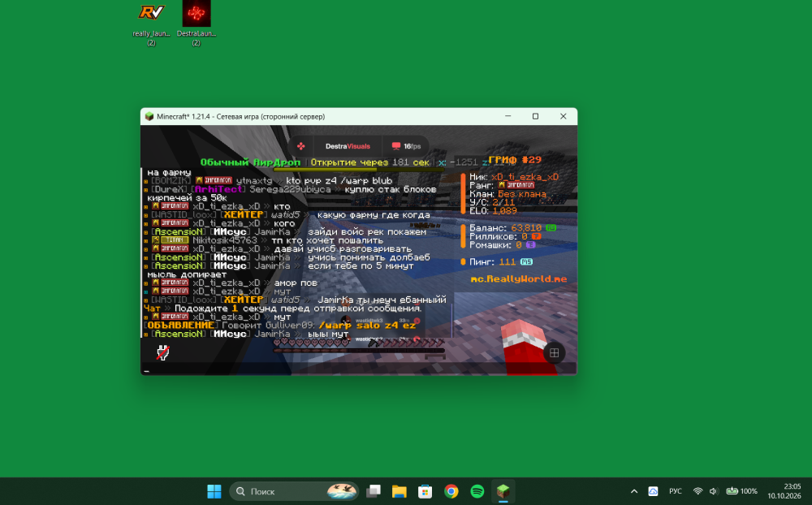Switch input language via РУС indicator
Screen dimensions: 812x505
click(676, 491)
